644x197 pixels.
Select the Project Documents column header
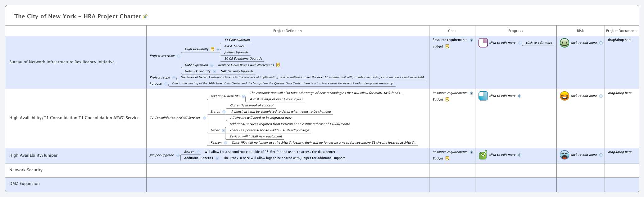click(x=622, y=31)
